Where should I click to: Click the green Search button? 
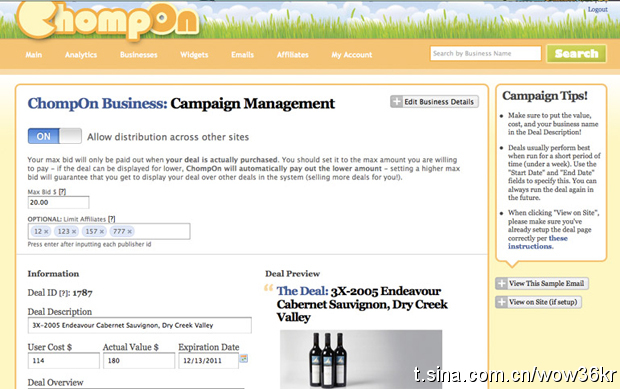[577, 54]
